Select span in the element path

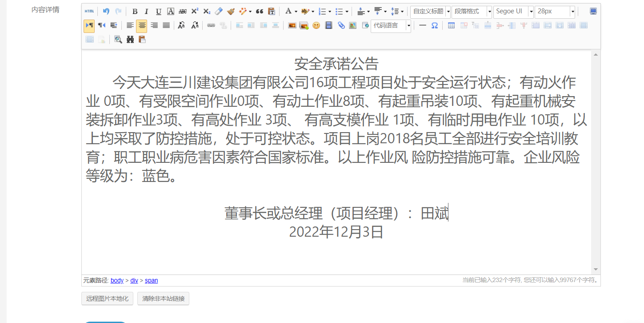pyautogui.click(x=152, y=280)
